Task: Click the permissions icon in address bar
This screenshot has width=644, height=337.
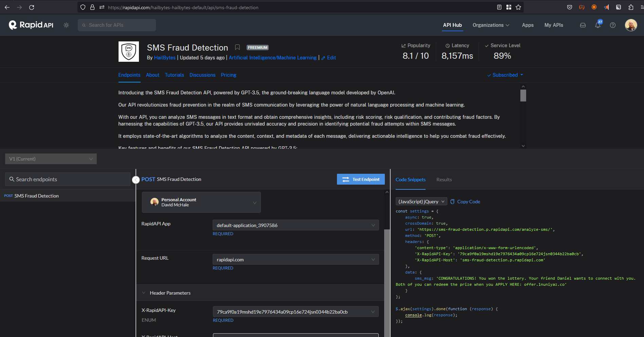Action: tap(102, 7)
